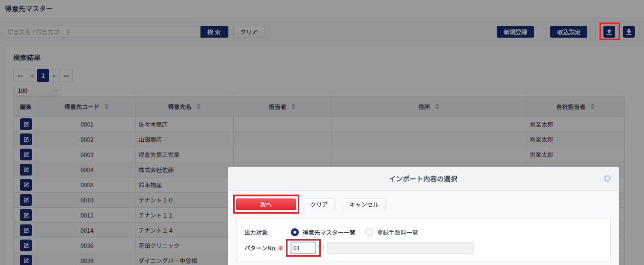Click customer code cell 0010
Image resolution: width=644 pixels, height=265 pixels.
point(87,200)
